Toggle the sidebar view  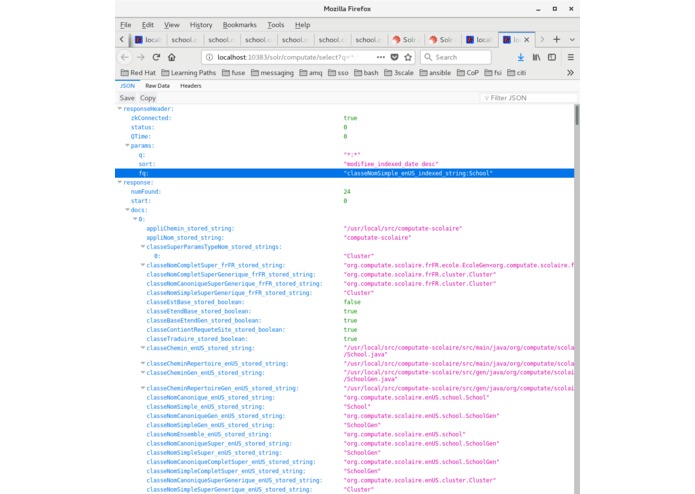coord(552,57)
